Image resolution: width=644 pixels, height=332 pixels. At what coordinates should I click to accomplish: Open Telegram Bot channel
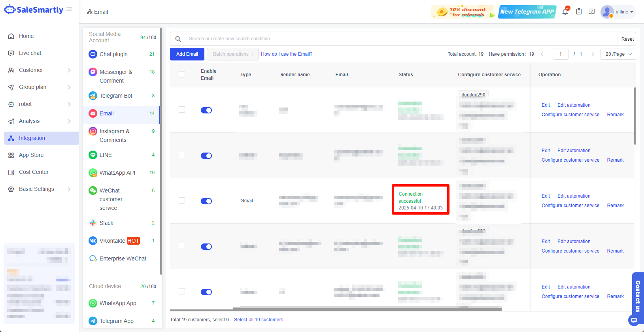(116, 96)
